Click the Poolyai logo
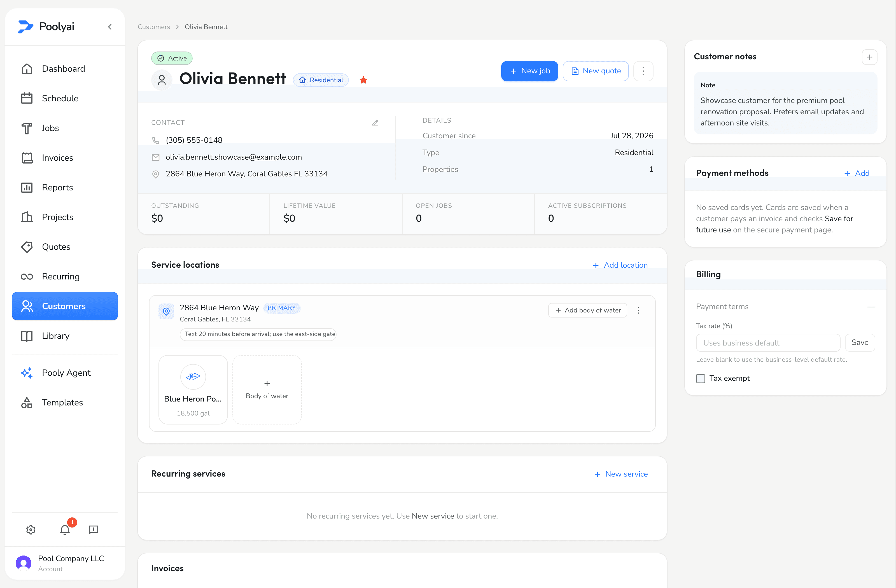The width and height of the screenshot is (896, 588). (x=46, y=27)
